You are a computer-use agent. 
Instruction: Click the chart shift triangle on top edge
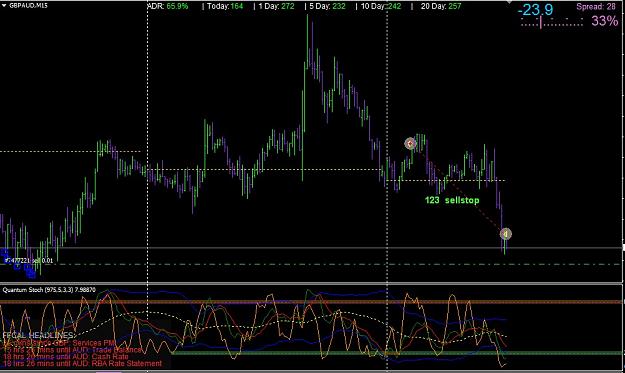click(509, 2)
